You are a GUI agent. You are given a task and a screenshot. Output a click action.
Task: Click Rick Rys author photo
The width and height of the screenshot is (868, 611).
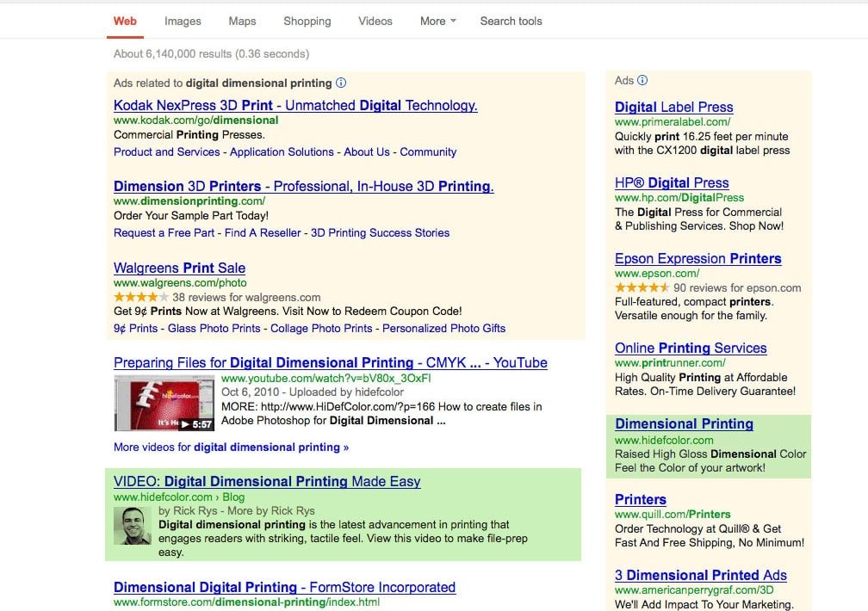coord(133,526)
